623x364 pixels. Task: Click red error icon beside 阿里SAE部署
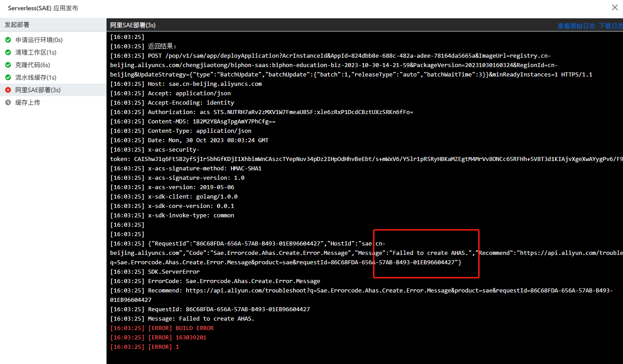pos(8,90)
